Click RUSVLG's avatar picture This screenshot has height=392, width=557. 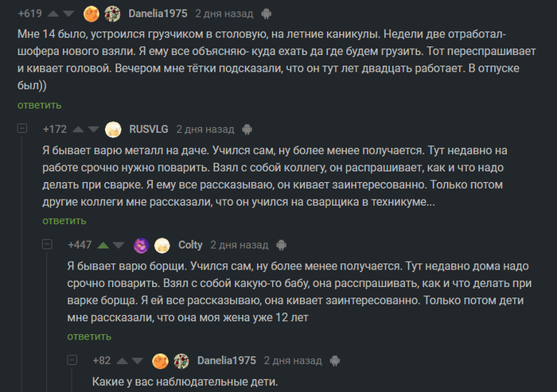point(113,129)
